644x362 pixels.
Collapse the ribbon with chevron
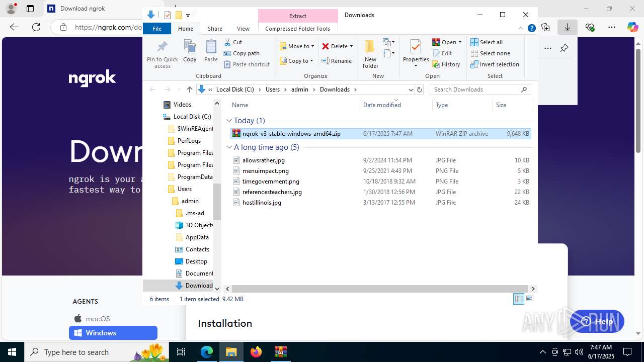click(x=521, y=29)
